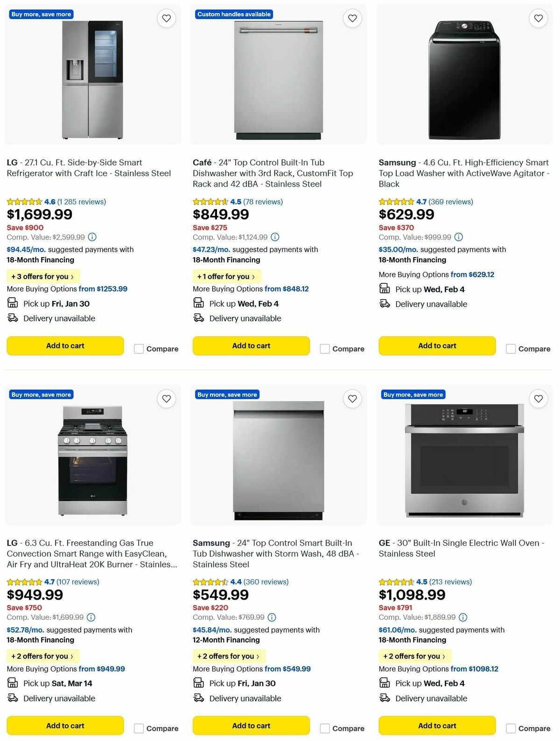The height and width of the screenshot is (741, 560).
Task: Favorite the GE wall oven
Action: [538, 398]
